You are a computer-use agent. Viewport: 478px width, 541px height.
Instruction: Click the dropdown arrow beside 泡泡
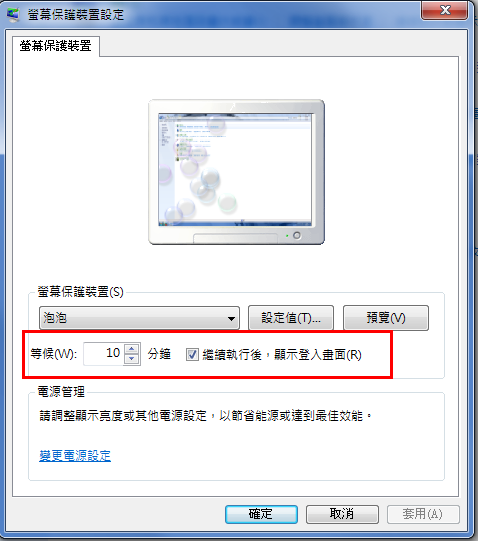point(231,318)
